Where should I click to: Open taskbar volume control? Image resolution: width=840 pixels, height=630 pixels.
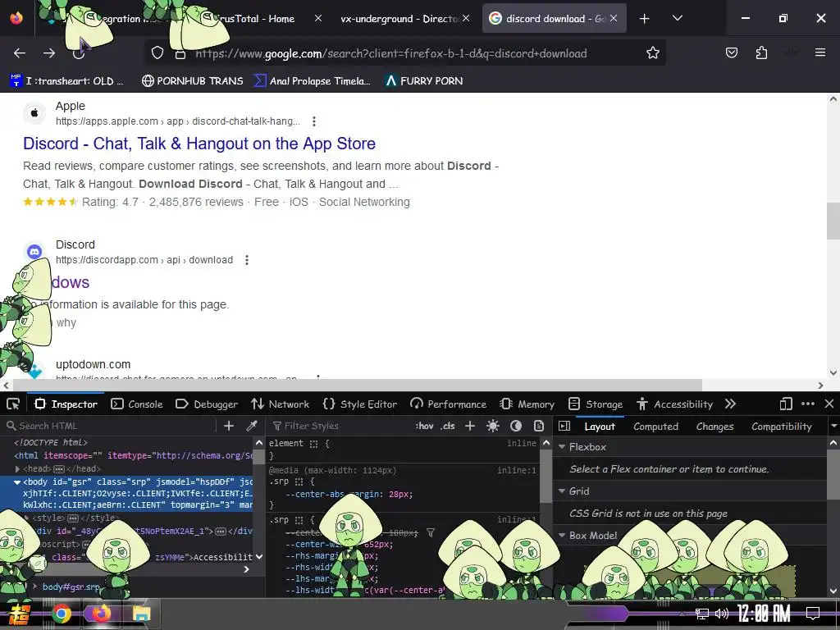point(722,614)
